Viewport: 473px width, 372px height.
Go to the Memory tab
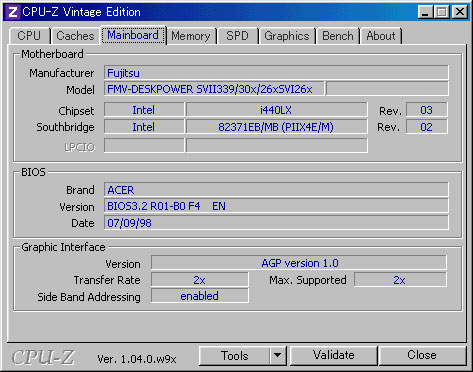(x=191, y=36)
